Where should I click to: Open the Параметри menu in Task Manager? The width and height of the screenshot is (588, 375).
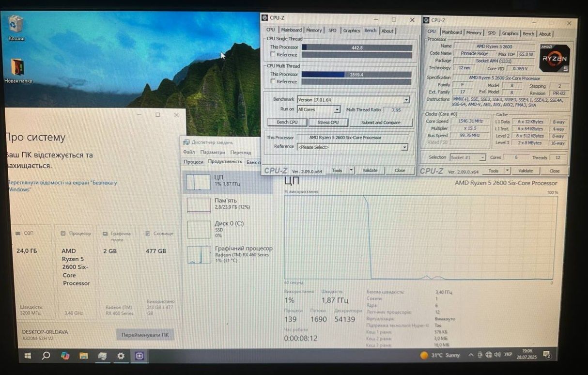[212, 152]
